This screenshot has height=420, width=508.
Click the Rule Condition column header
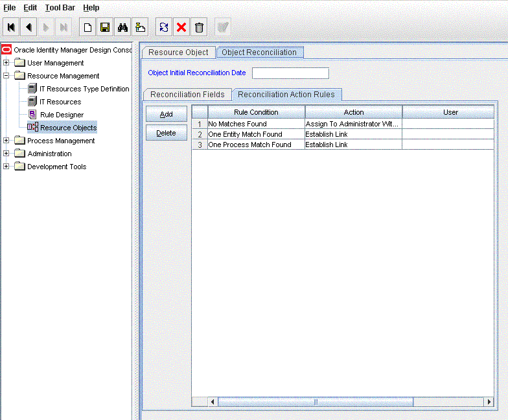[x=257, y=112]
